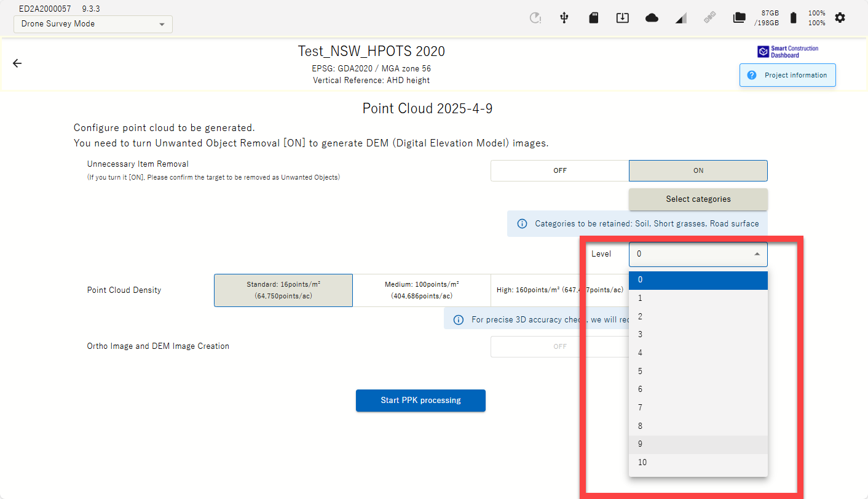Click the Point Cloud 2025-4-9 heading
Image resolution: width=868 pixels, height=499 pixels.
pos(427,109)
